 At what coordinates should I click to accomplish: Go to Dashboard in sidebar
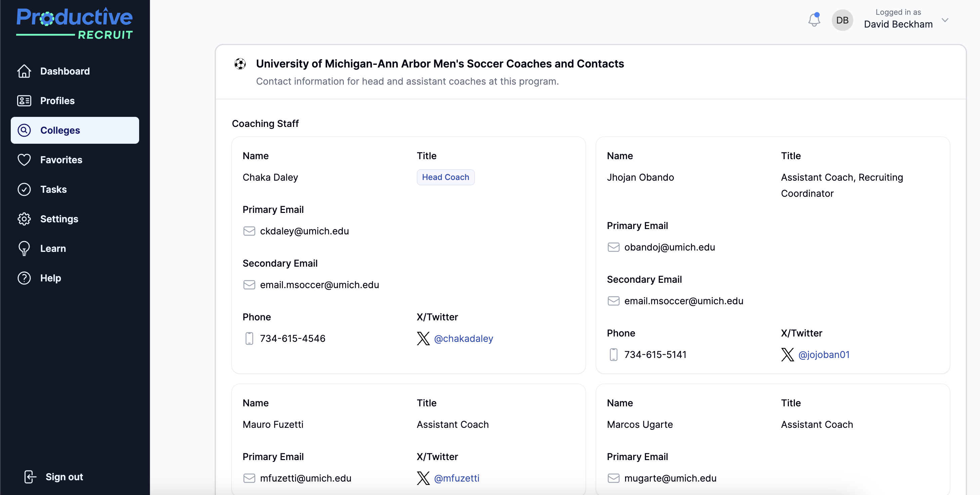(x=75, y=71)
